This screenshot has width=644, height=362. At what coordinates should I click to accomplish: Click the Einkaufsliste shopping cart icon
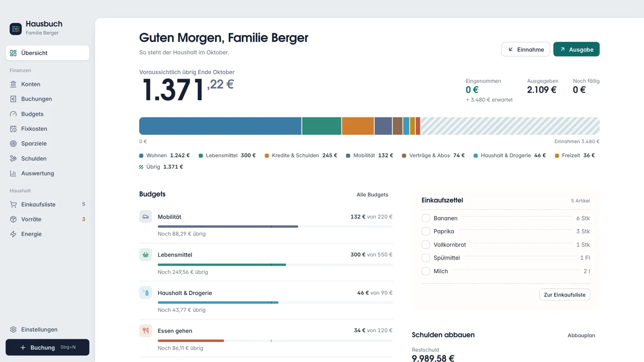pyautogui.click(x=13, y=204)
